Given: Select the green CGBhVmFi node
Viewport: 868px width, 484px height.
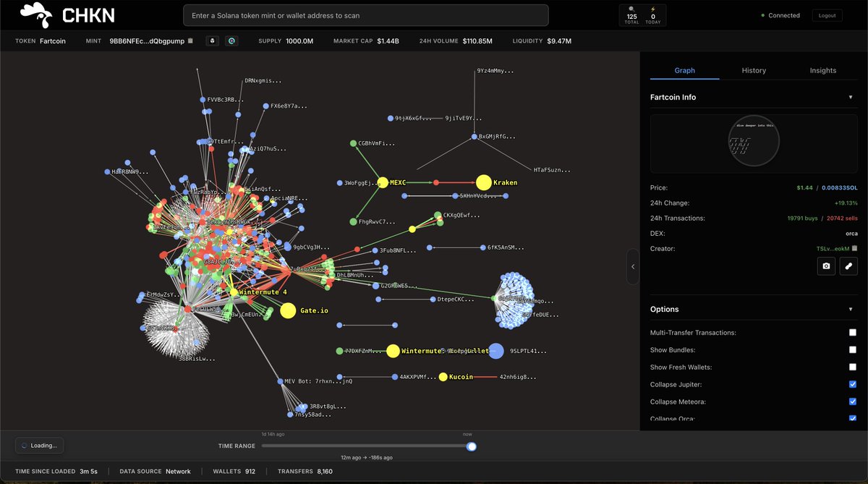Looking at the screenshot, I should (353, 144).
